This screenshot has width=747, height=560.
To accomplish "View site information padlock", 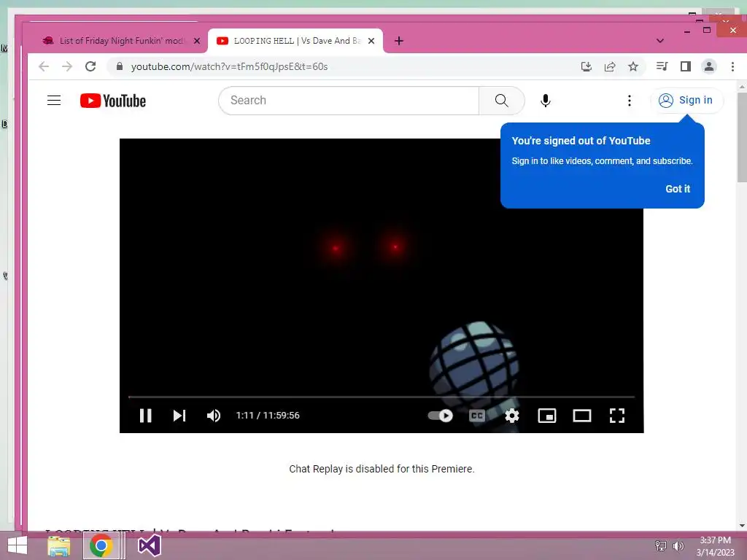I will click(120, 66).
